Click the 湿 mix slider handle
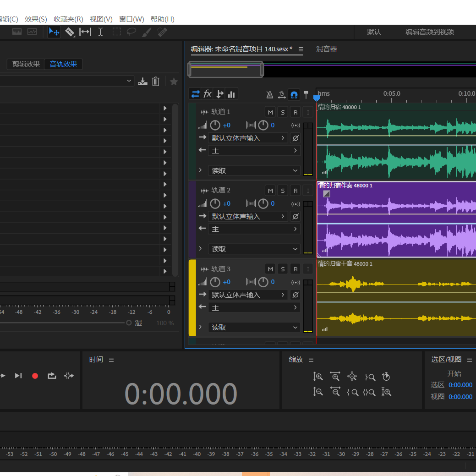The height and width of the screenshot is (476, 476). pyautogui.click(x=129, y=323)
